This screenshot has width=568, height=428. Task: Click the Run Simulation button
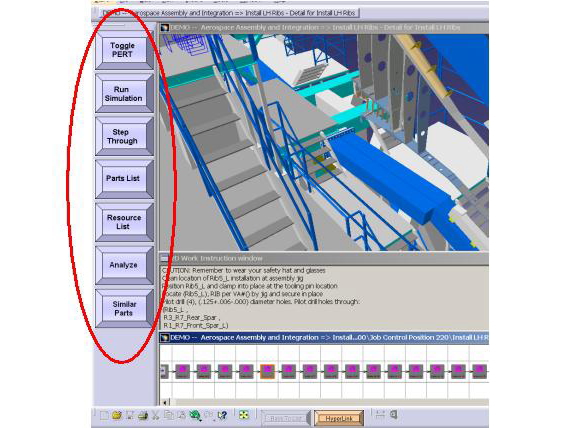coord(124,93)
